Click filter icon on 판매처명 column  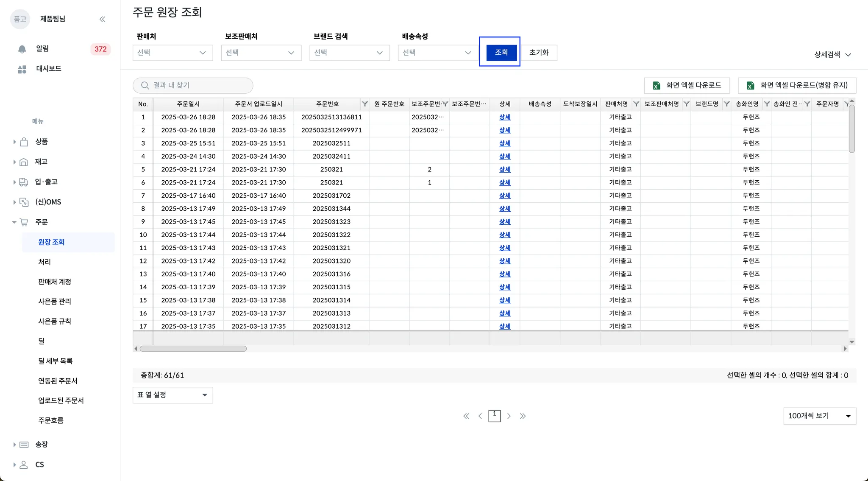point(636,104)
